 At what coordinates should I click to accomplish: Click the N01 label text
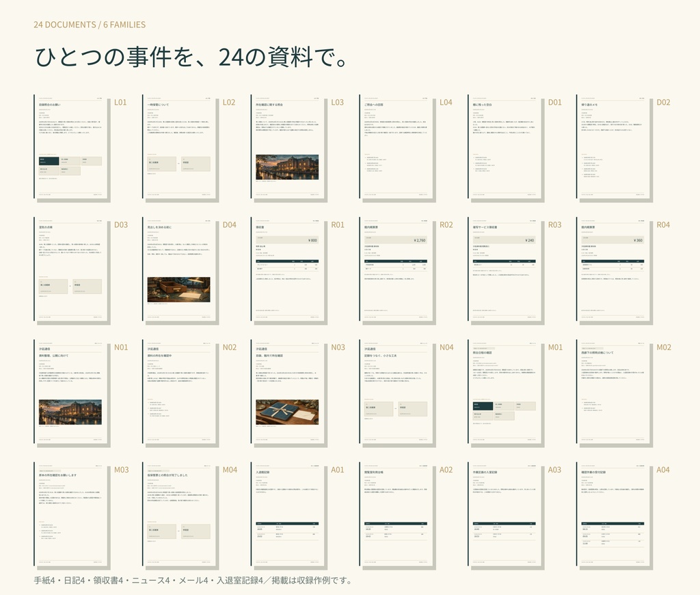pos(121,347)
